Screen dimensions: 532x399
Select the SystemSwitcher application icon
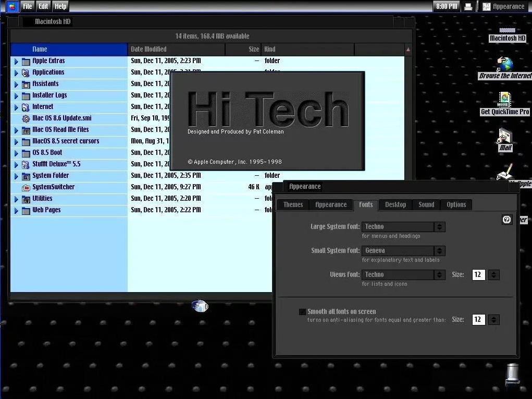tap(26, 188)
